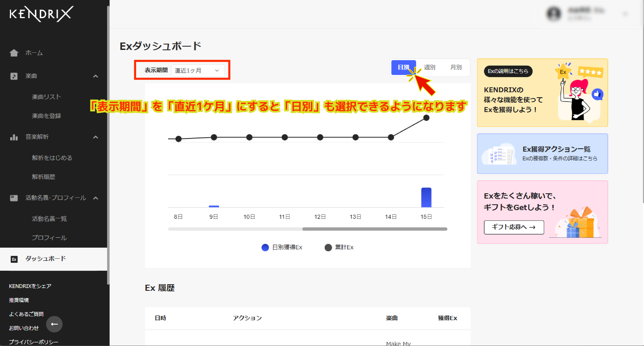Collapse the 音楽解析 sidebar section
Image resolution: width=644 pixels, height=346 pixels.
[95, 137]
